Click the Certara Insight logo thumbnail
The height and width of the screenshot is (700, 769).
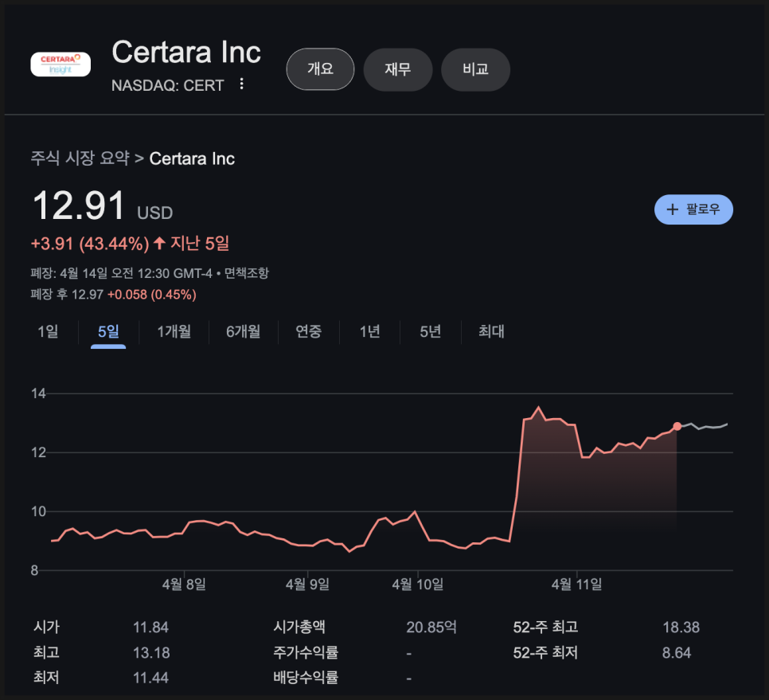click(x=61, y=65)
